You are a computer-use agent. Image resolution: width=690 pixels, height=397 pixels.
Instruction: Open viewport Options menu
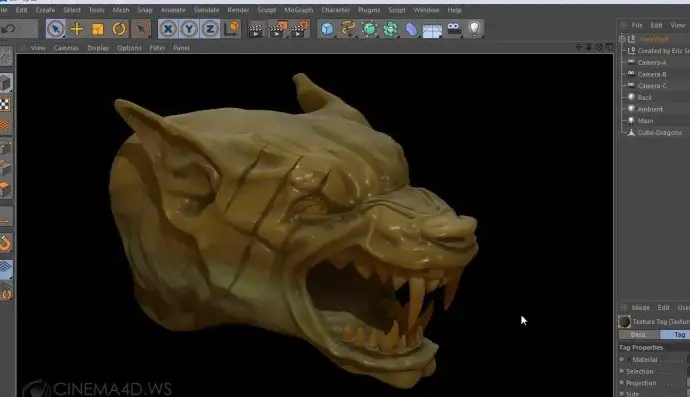129,48
